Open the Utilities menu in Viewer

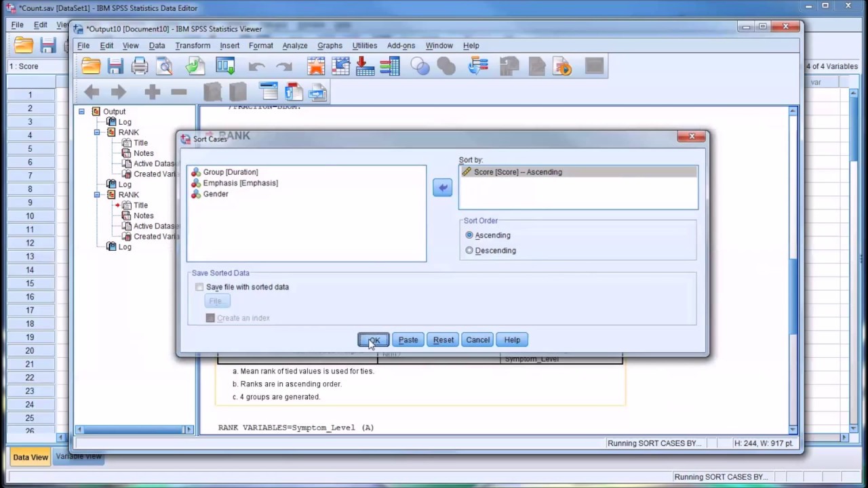(x=364, y=45)
